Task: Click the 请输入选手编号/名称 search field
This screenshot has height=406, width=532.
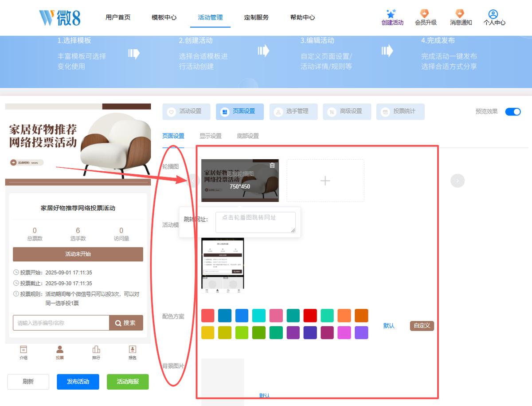Action: tap(61, 323)
